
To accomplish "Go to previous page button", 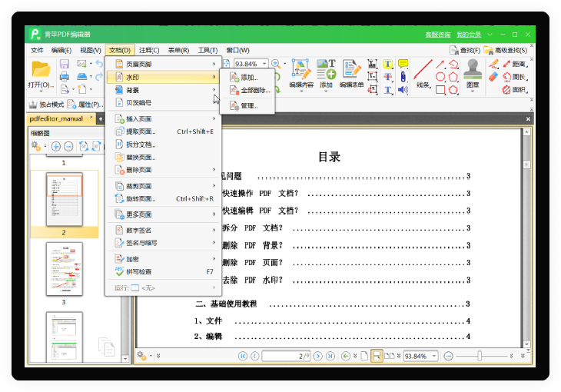I will pos(254,356).
